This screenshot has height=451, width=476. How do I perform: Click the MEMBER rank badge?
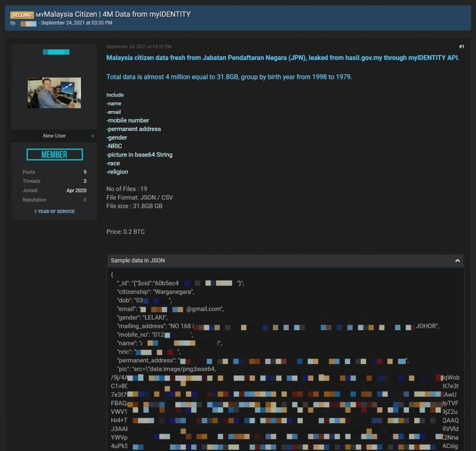pos(54,155)
